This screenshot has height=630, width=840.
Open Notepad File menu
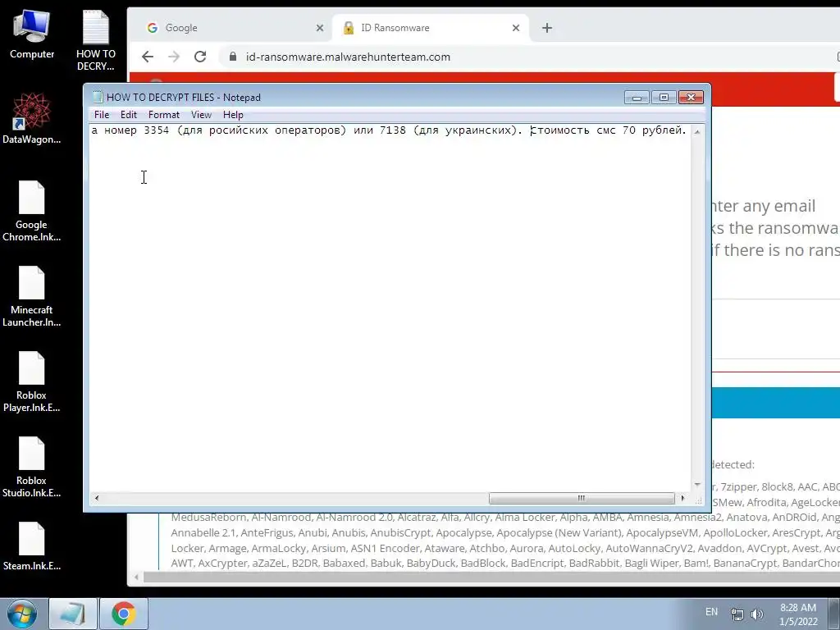pos(102,115)
